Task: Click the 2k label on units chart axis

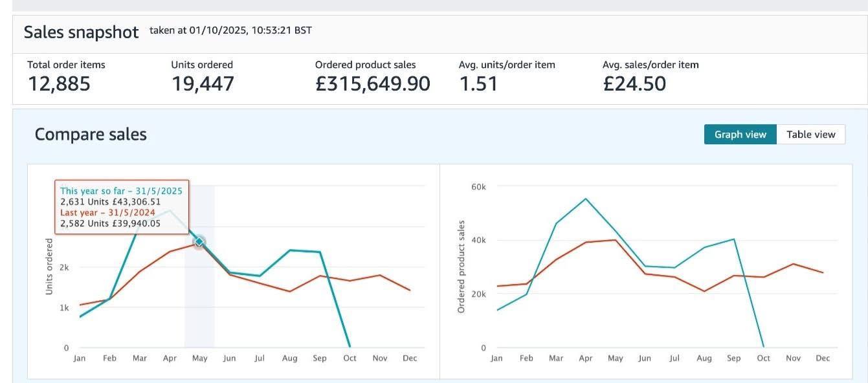Action: pyautogui.click(x=65, y=267)
